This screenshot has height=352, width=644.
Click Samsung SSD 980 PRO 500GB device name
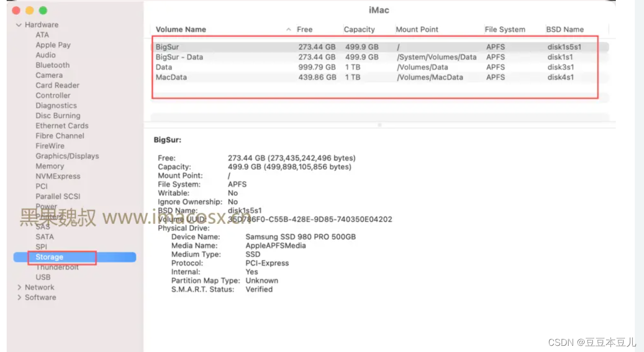pos(300,237)
